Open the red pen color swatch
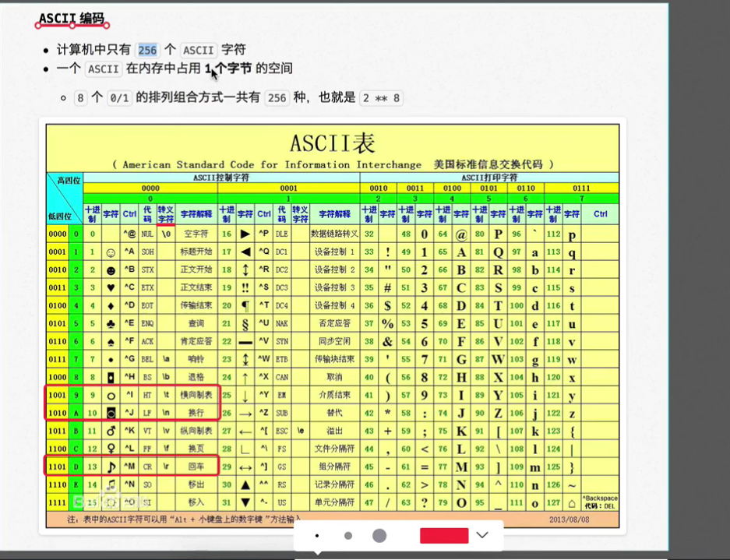The height and width of the screenshot is (560, 730). coord(443,536)
